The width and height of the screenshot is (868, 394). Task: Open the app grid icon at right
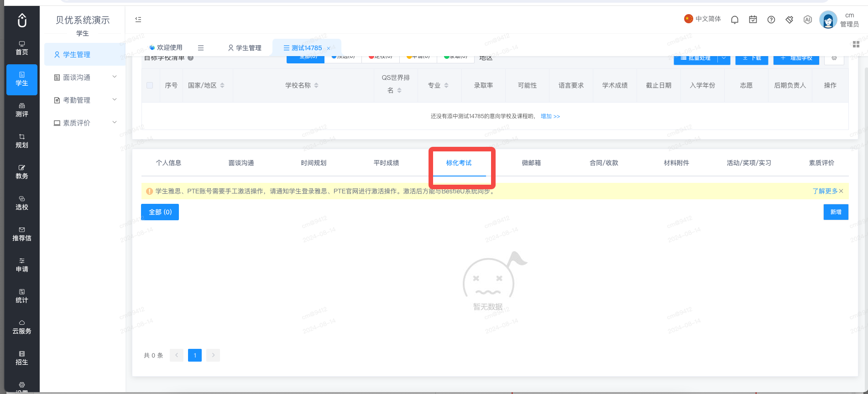pyautogui.click(x=856, y=44)
